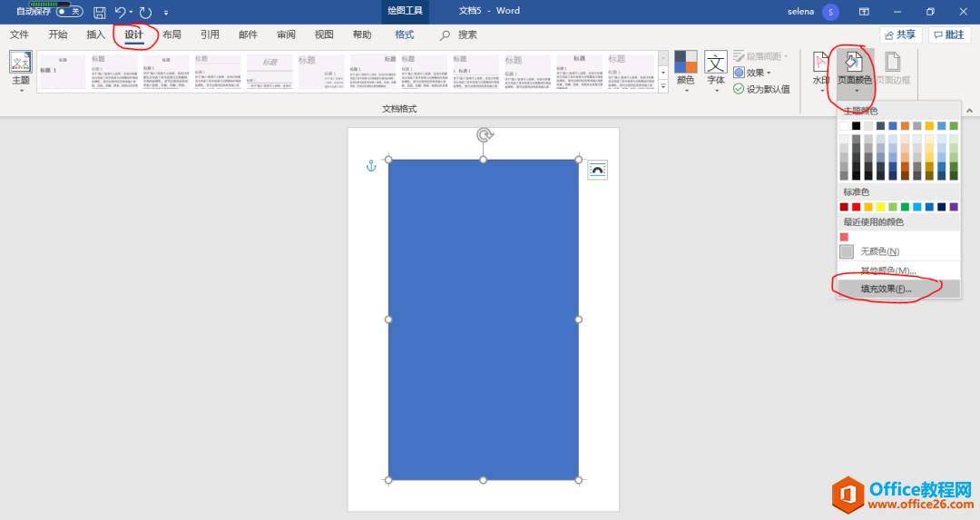Click the Search (搜索) box in ribbon
The height and width of the screenshot is (520, 980).
click(x=467, y=34)
